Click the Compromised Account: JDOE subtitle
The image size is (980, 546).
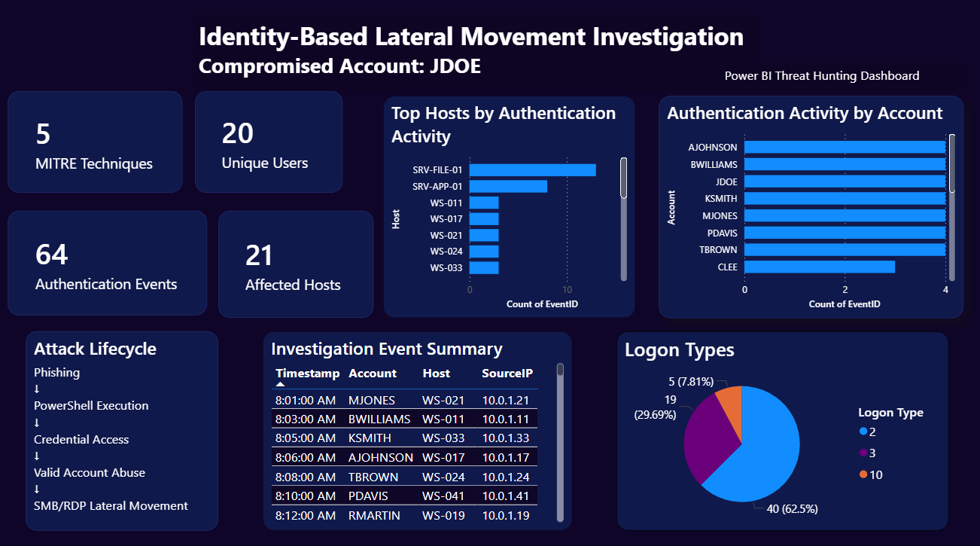click(339, 66)
